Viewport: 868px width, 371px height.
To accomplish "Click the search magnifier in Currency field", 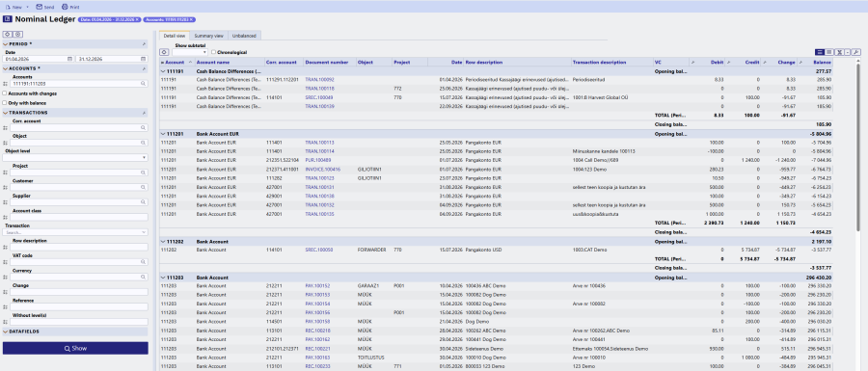I will coord(144,277).
